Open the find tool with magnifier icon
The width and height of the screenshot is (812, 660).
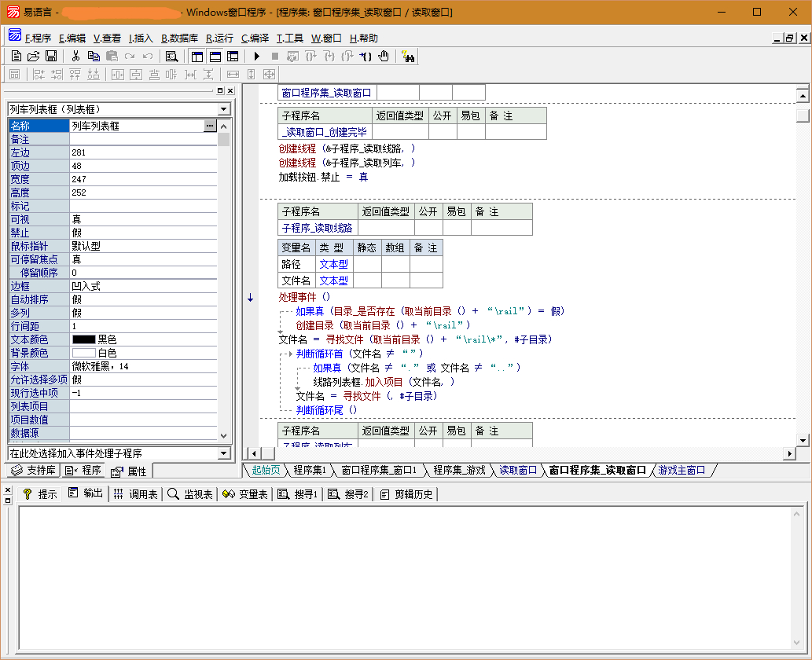(171, 56)
